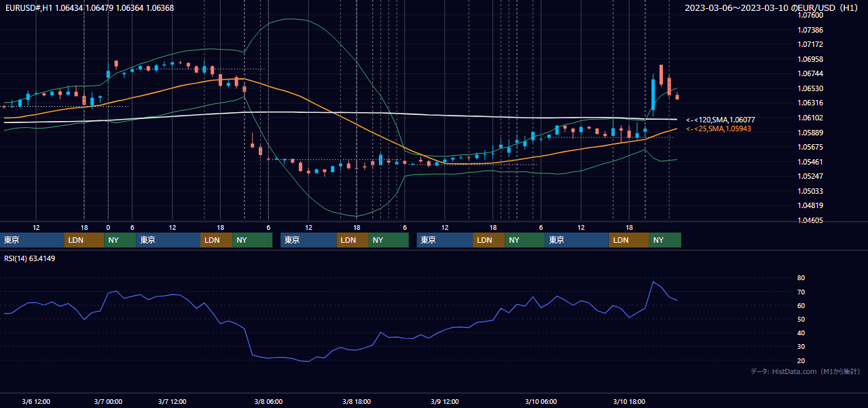Image resolution: width=868 pixels, height=408 pixels.
Task: Click the 1.05675 price axis label
Action: 810,148
